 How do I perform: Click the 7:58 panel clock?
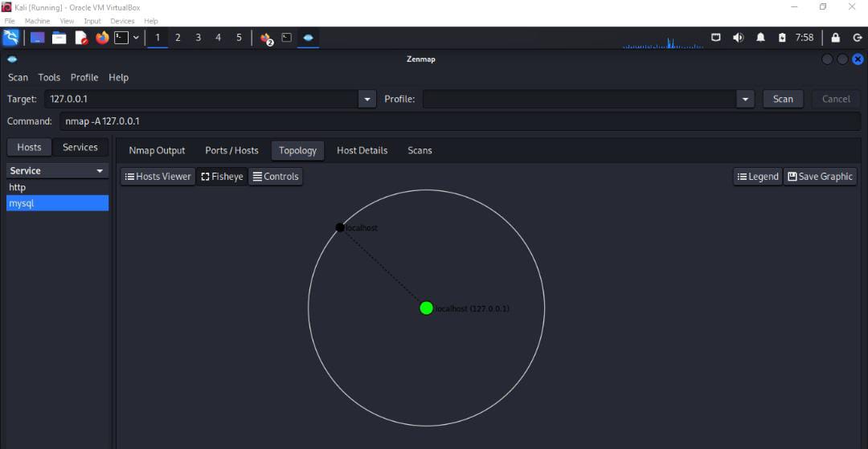pyautogui.click(x=805, y=38)
